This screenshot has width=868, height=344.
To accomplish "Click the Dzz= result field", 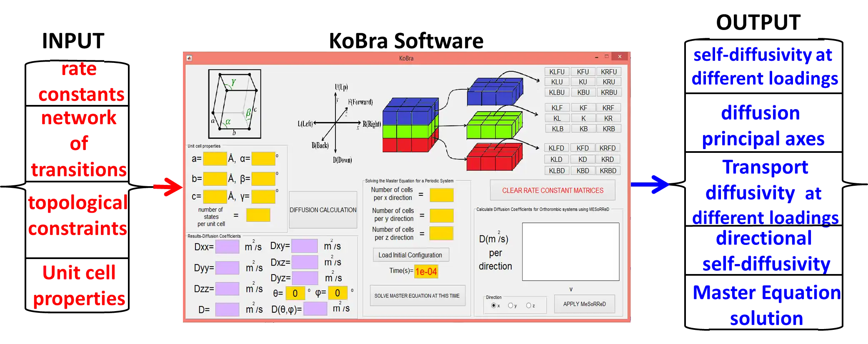I will click(227, 289).
